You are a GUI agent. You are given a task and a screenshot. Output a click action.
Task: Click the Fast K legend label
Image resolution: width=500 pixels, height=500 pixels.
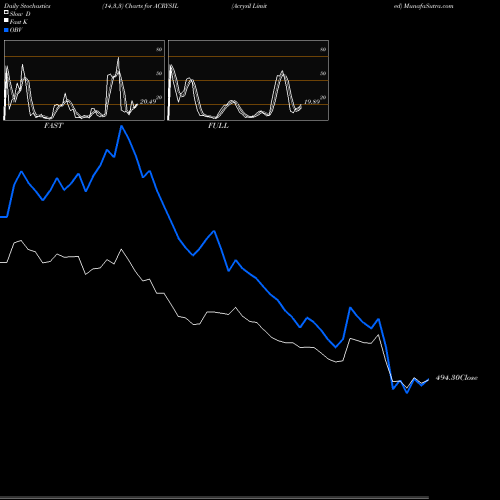[19, 22]
